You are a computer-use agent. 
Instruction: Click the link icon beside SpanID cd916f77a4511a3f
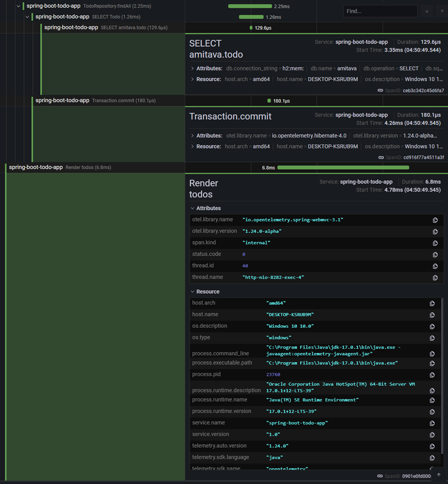[x=380, y=157]
